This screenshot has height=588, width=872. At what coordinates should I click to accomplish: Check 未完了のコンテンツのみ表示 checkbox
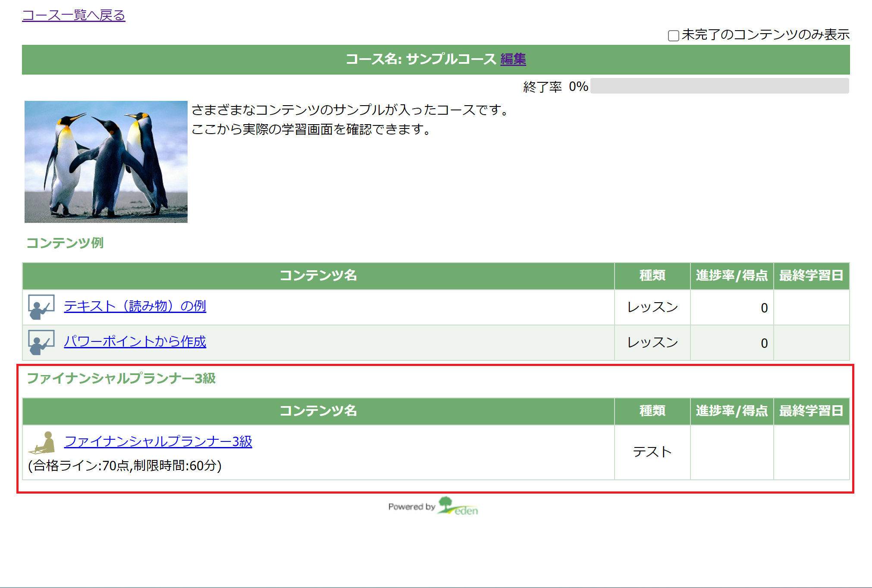[x=674, y=35]
